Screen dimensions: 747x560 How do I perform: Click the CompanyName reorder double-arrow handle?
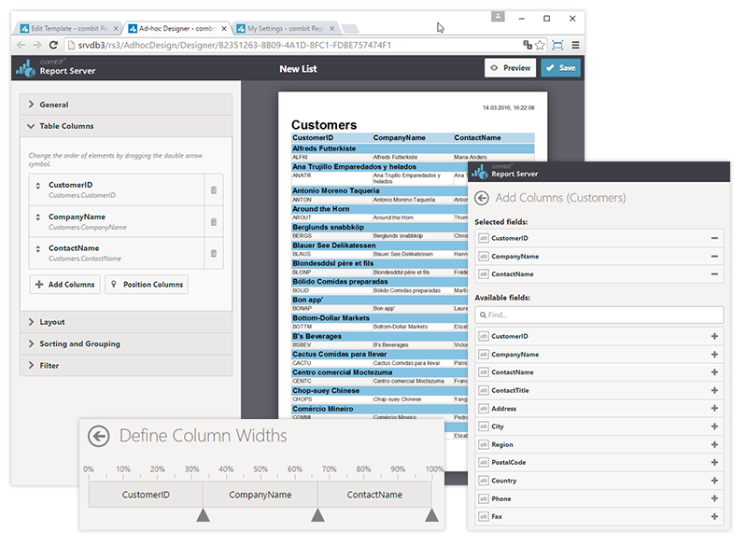click(x=38, y=217)
